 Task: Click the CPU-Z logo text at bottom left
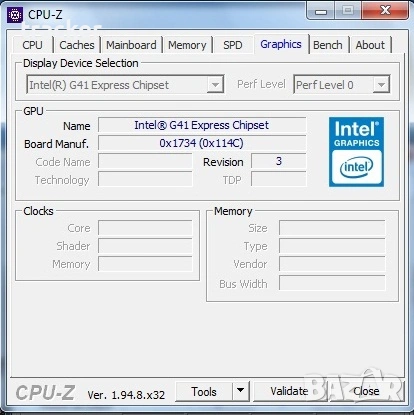coord(45,392)
